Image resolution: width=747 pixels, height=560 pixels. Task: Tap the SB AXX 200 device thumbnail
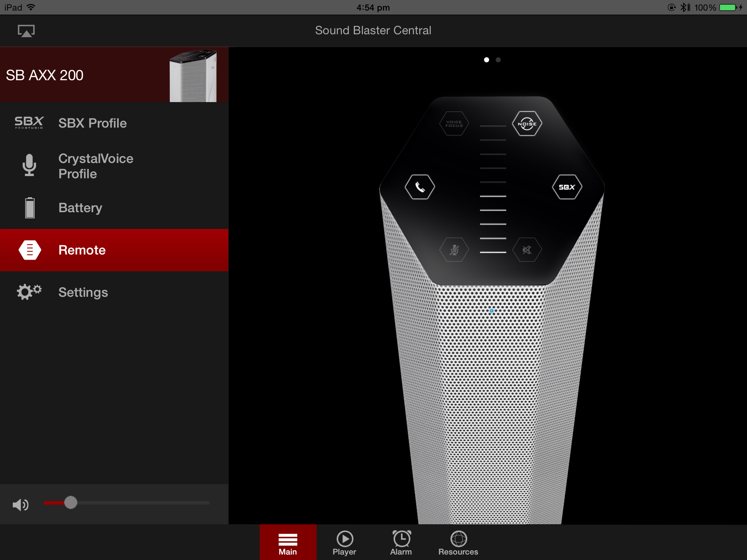(193, 76)
